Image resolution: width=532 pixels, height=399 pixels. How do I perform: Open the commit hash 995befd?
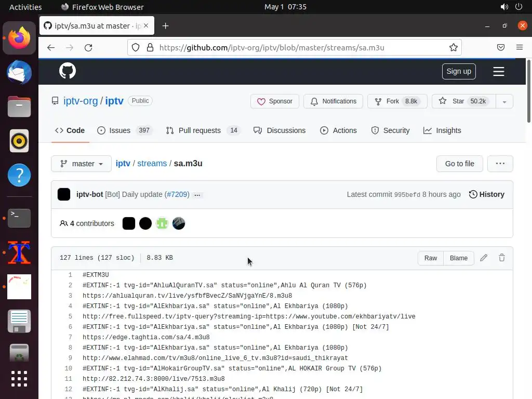(x=407, y=195)
